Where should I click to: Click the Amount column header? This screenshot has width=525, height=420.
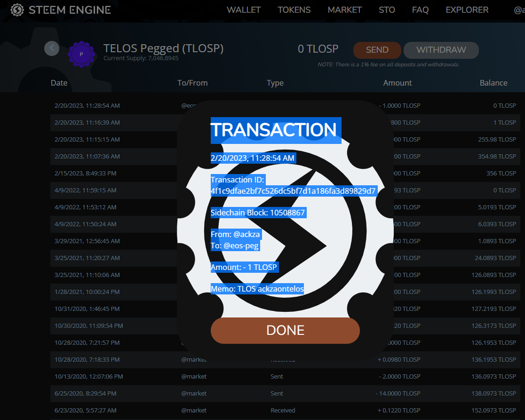[x=398, y=83]
